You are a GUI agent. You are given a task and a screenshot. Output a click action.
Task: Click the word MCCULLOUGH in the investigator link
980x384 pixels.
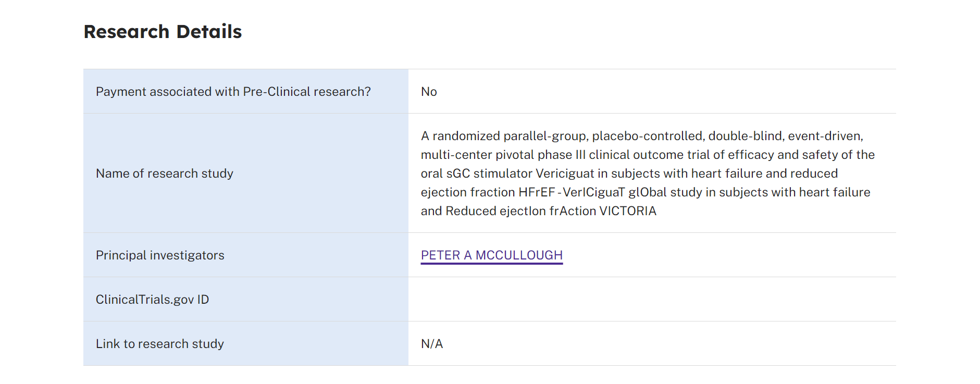(x=519, y=255)
